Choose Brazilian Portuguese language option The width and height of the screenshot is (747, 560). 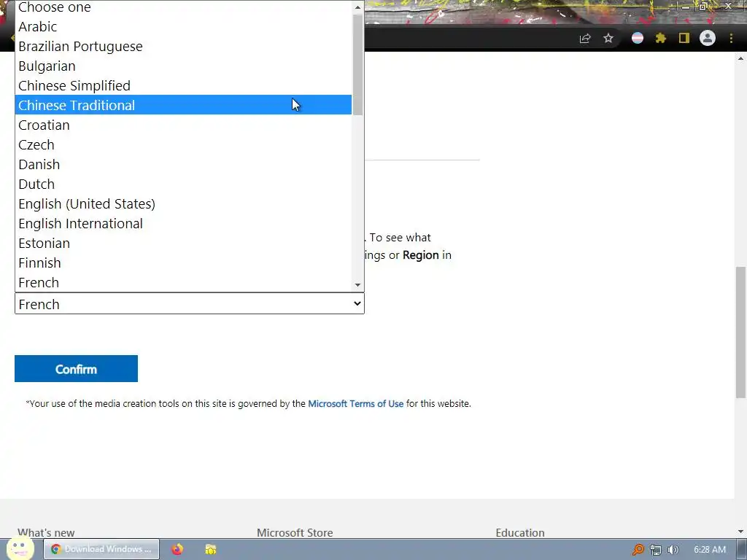coord(183,46)
